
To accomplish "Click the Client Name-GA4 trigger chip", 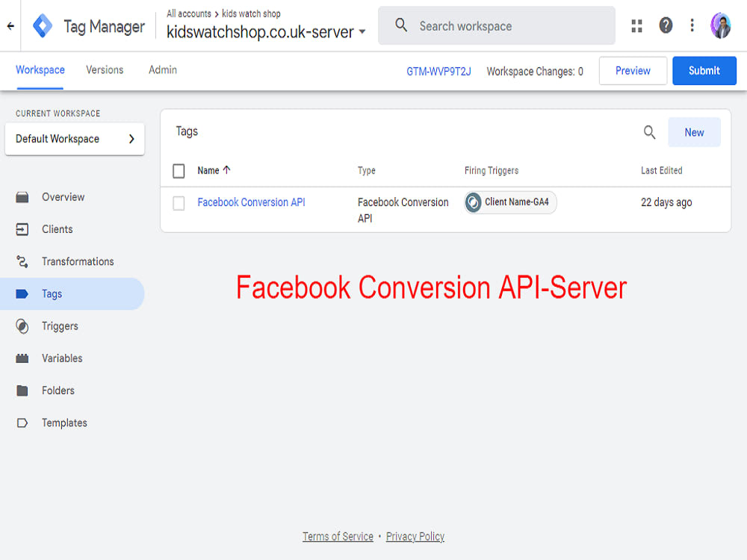I will [510, 202].
